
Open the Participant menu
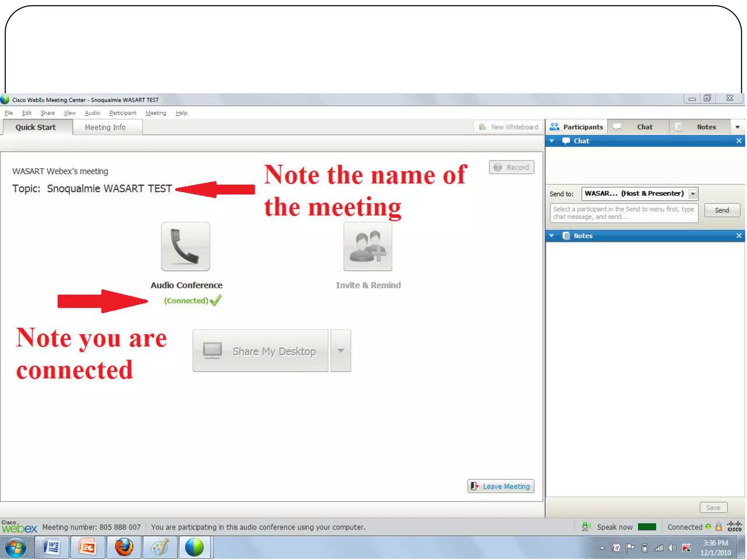[123, 113]
